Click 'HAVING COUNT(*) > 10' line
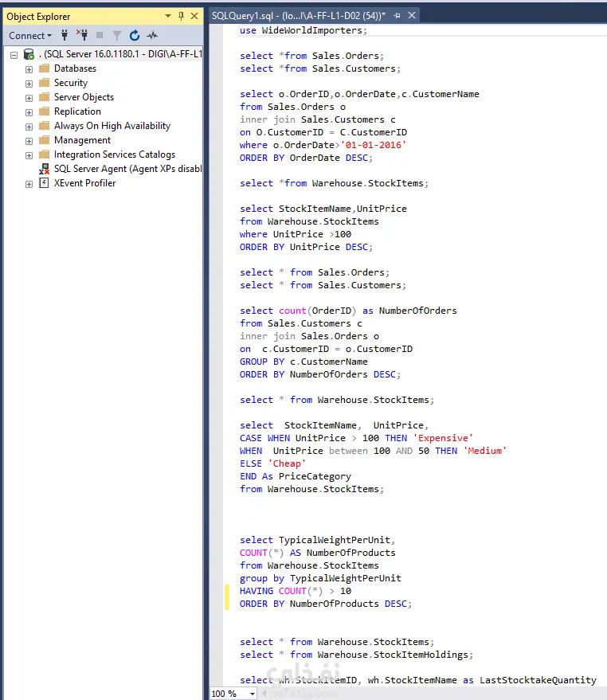The height and width of the screenshot is (700, 607). pos(296,591)
